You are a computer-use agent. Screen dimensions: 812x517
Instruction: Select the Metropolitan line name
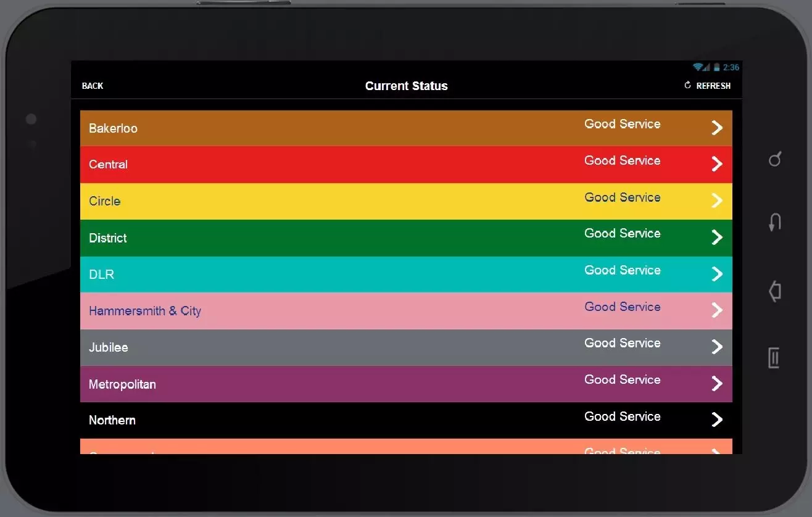coord(122,384)
